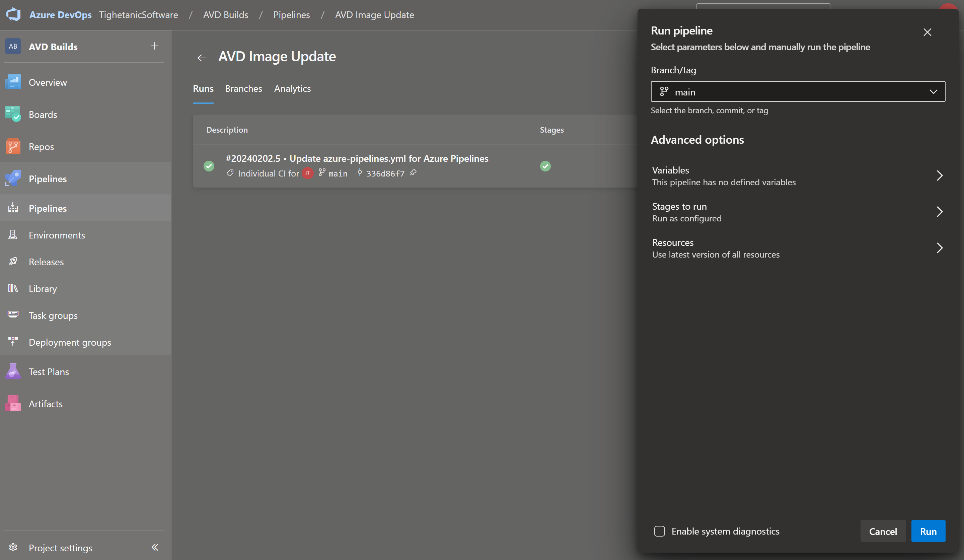The image size is (964, 560).
Task: Open pipeline run #20240202.5
Action: pyautogui.click(x=356, y=158)
